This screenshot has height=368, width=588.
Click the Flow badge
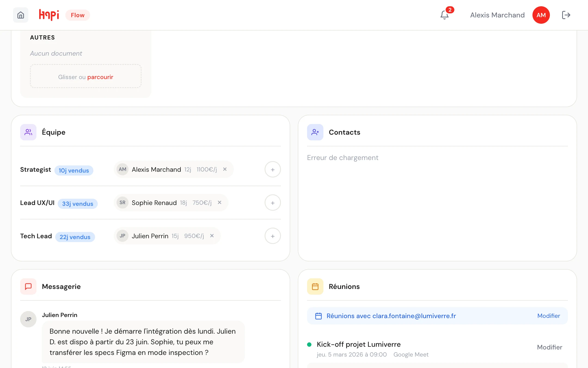coord(78,15)
